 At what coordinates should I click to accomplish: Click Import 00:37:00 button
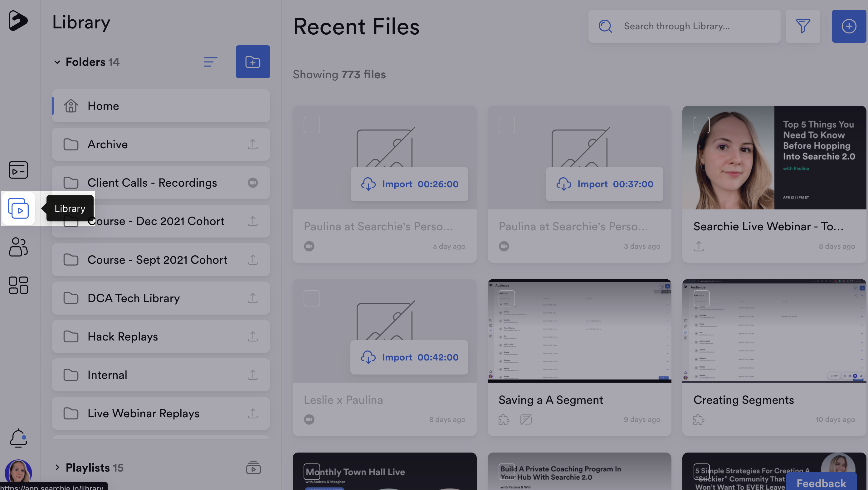pos(604,184)
